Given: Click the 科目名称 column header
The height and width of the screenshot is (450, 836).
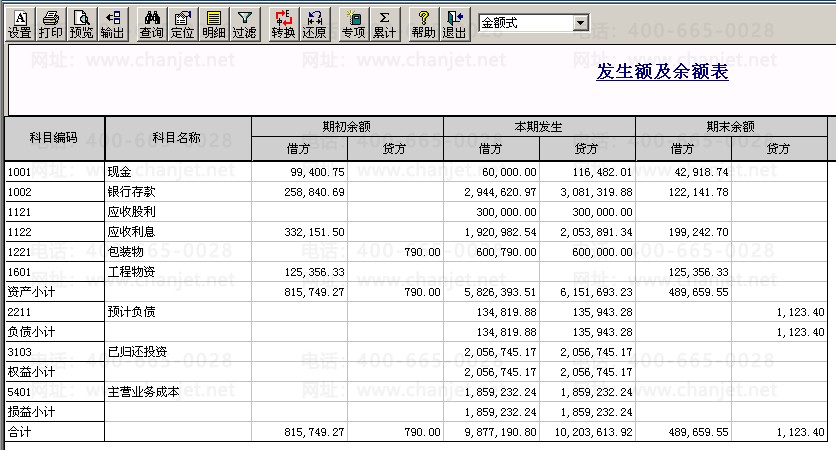Looking at the screenshot, I should coord(177,138).
